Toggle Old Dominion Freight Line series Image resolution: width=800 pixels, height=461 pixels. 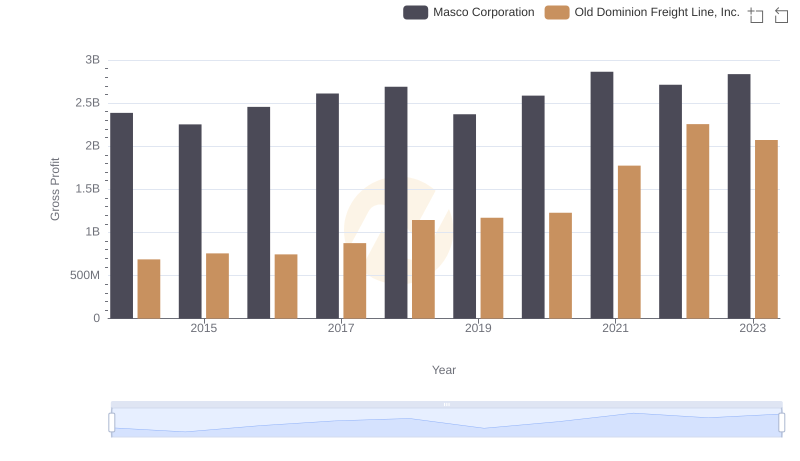click(657, 12)
